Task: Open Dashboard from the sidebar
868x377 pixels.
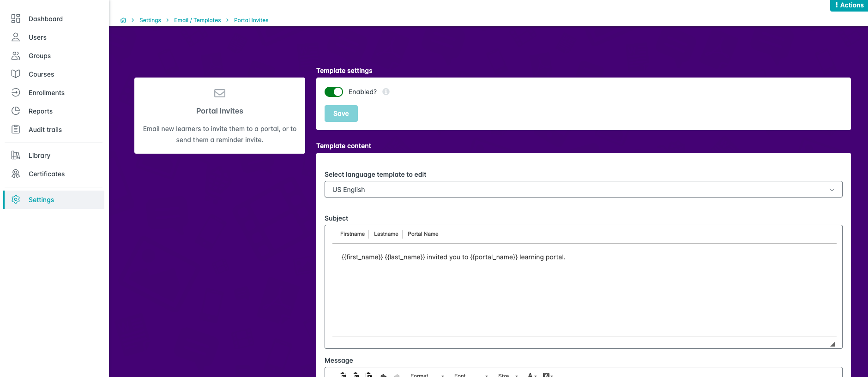Action: [45, 19]
